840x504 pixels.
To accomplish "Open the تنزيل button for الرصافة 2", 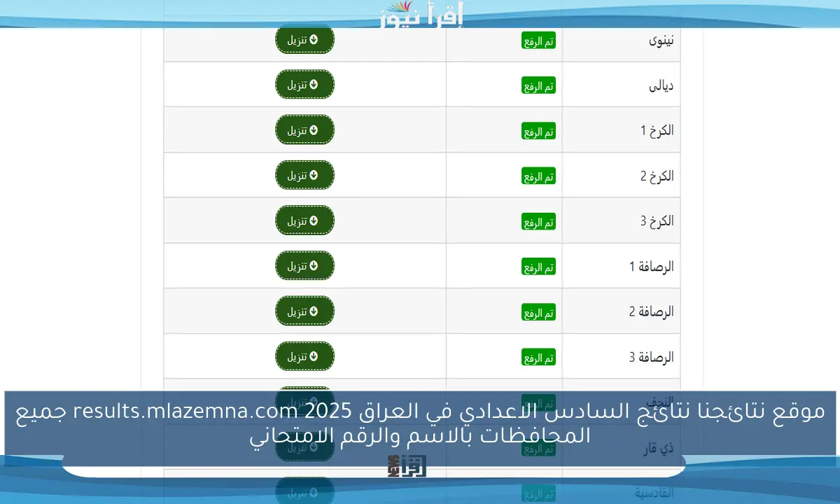I will (x=304, y=311).
